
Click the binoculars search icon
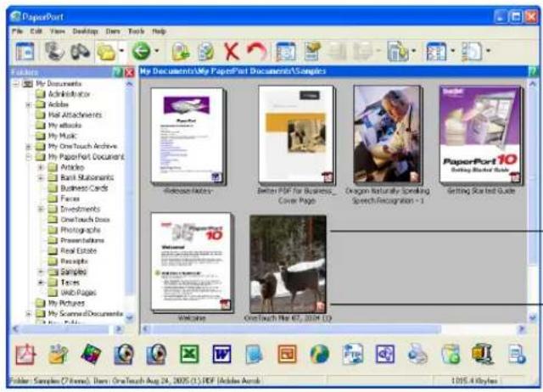click(80, 51)
